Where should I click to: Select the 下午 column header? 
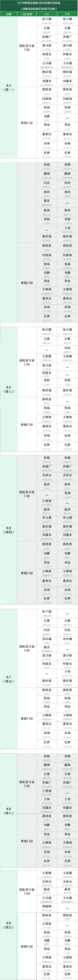[67, 14]
